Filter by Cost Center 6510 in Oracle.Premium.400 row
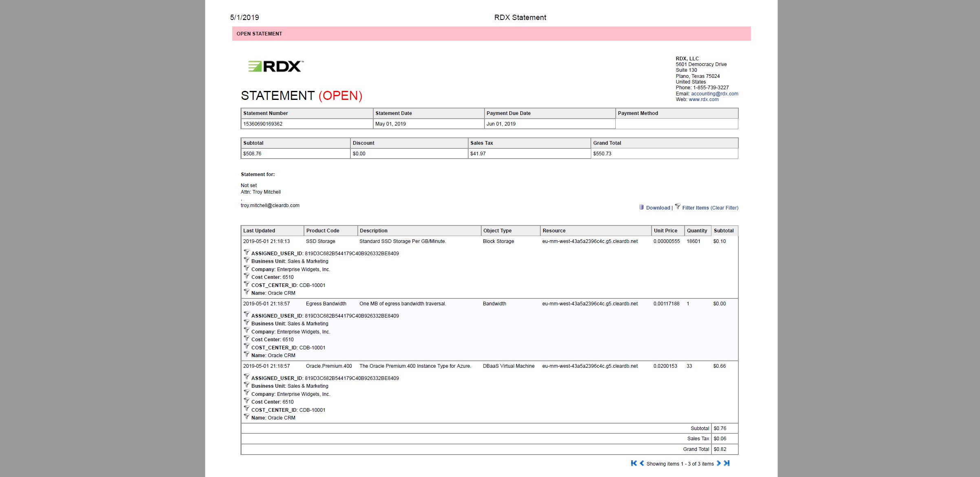Viewport: 980px width, 477px height. (247, 401)
